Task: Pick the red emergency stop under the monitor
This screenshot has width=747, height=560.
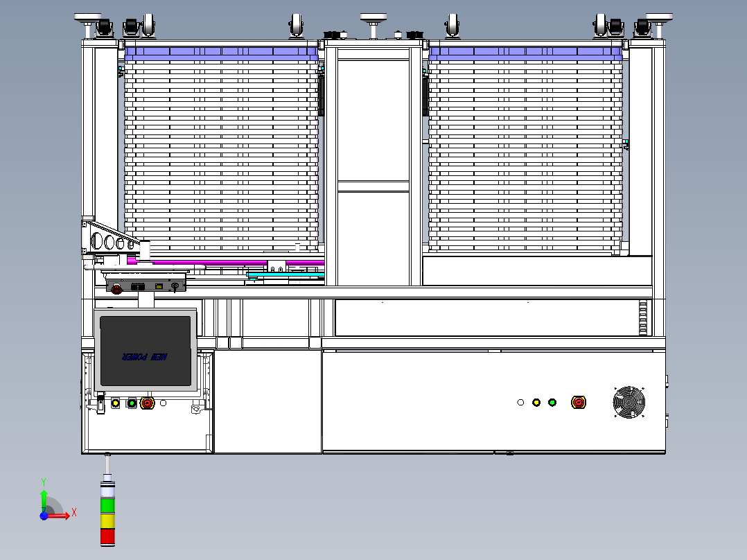Action: (147, 403)
